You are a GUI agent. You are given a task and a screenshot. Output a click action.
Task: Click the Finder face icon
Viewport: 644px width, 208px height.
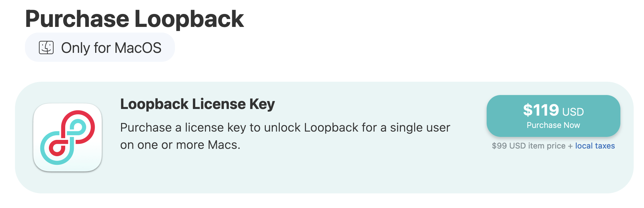[46, 48]
